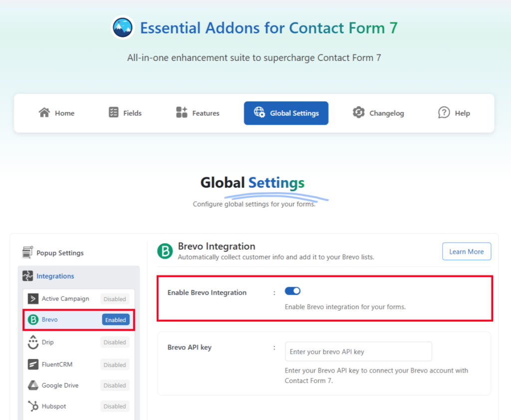Go to the Features tab
511x420 pixels.
click(198, 113)
